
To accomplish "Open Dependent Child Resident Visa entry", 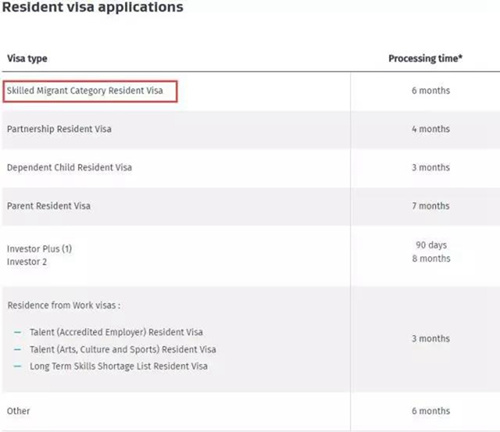I will [x=69, y=167].
